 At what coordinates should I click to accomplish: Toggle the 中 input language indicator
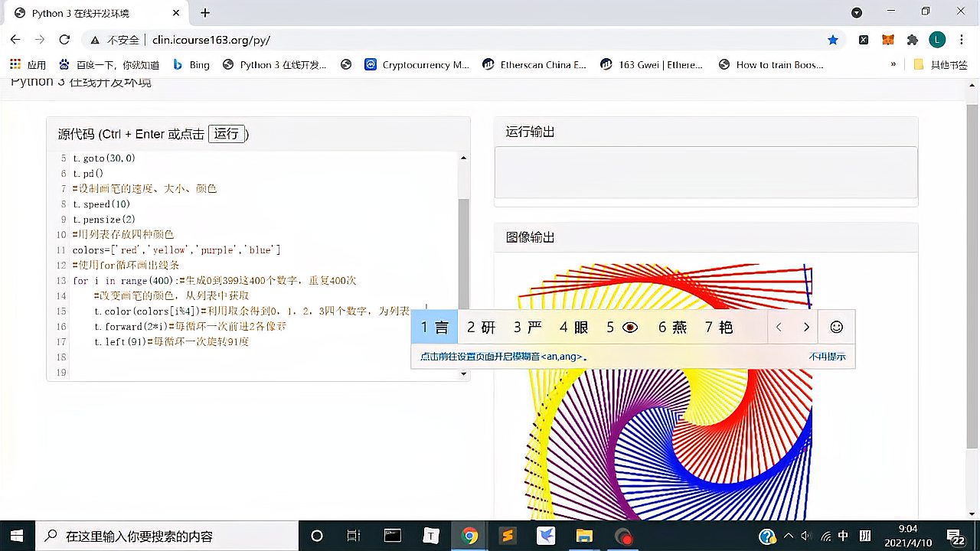(x=843, y=536)
